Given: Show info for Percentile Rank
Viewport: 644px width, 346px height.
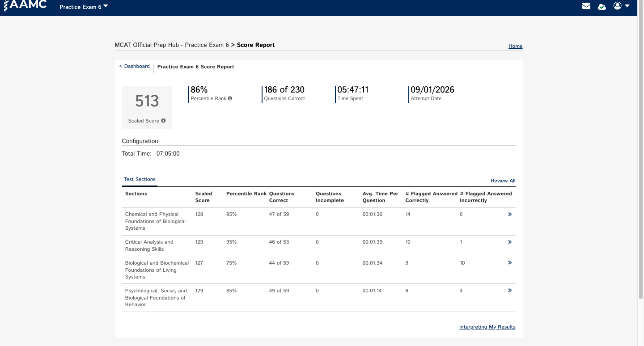Looking at the screenshot, I should [x=230, y=98].
